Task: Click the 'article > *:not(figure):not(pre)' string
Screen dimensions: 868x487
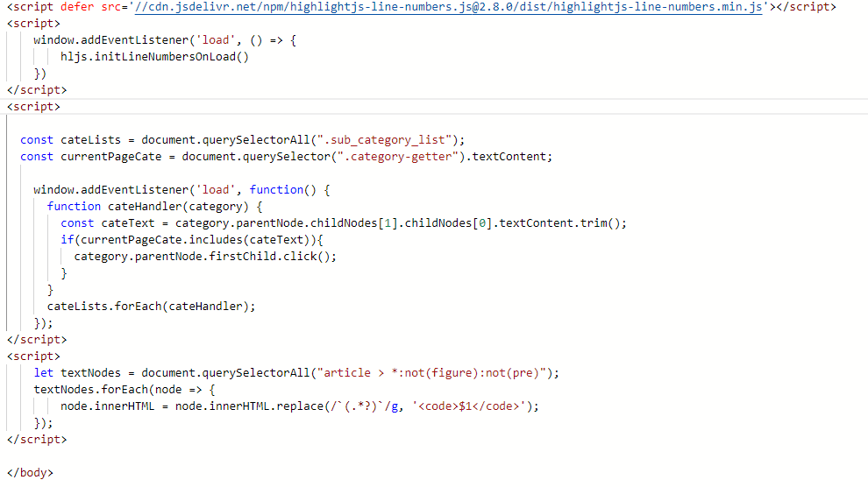Action: [431, 373]
